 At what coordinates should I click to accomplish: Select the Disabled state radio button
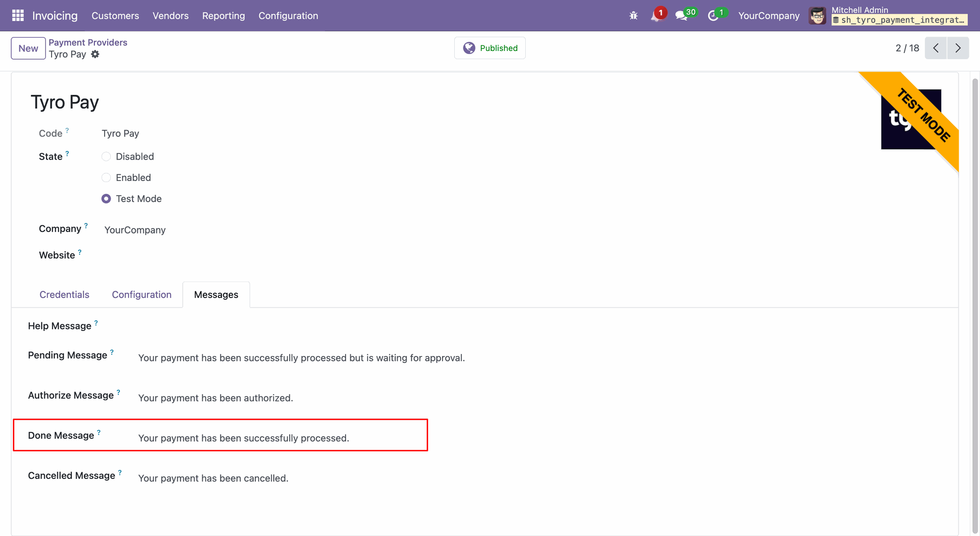pyautogui.click(x=106, y=157)
